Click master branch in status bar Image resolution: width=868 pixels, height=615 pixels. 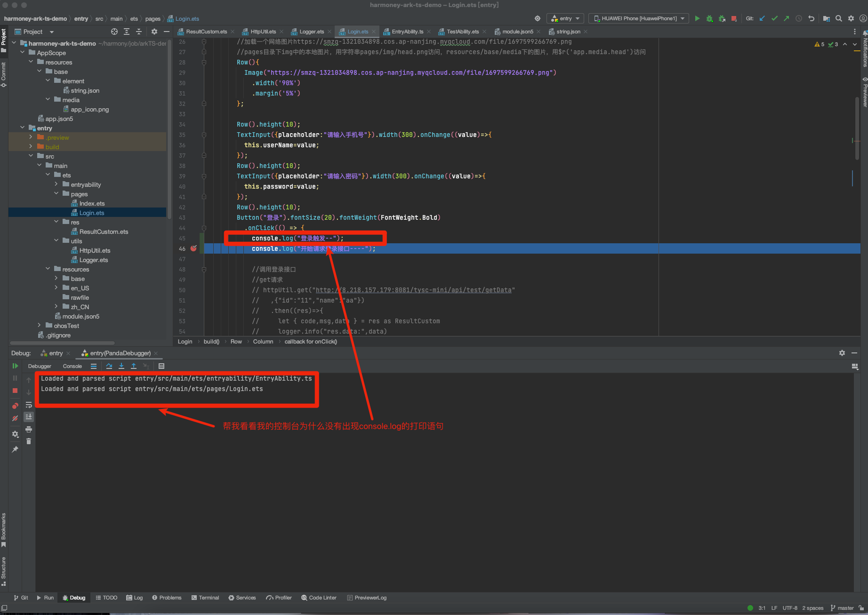(842, 608)
